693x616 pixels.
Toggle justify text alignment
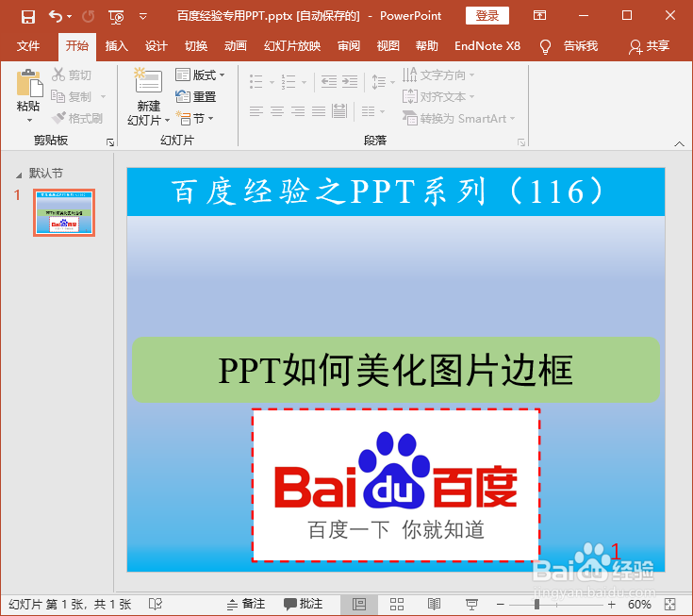319,110
